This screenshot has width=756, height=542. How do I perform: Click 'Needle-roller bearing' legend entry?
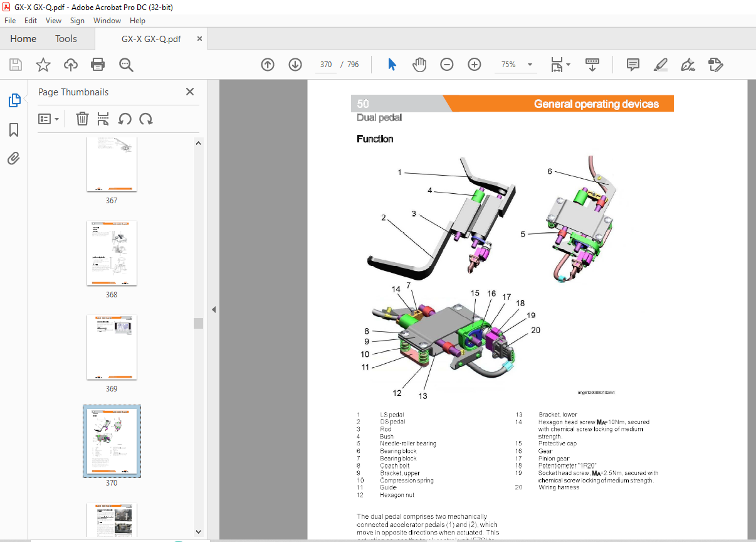(x=407, y=444)
